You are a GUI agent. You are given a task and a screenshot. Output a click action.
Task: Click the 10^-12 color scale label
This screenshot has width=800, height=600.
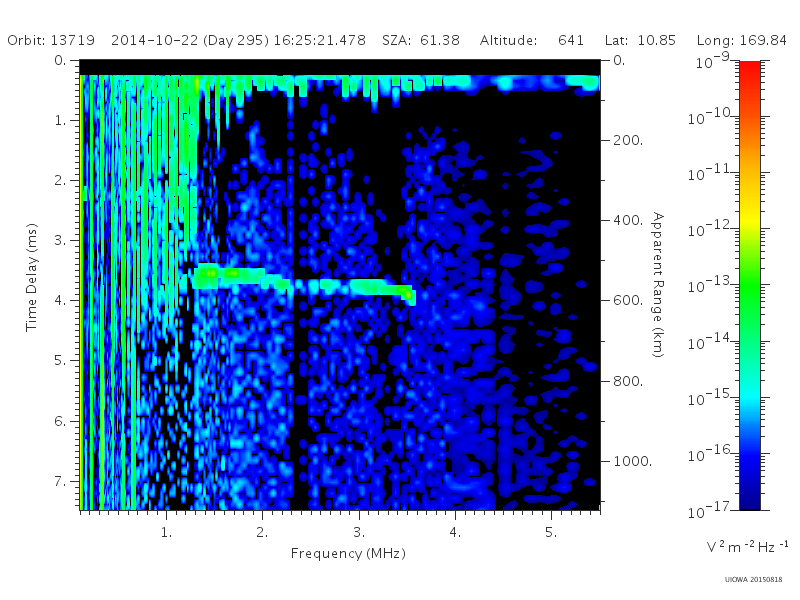(712, 229)
